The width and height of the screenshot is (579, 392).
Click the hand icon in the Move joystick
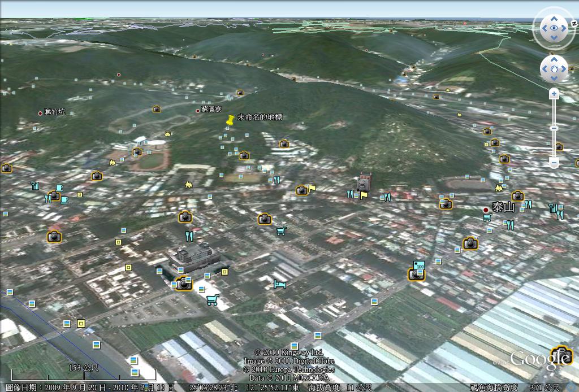(554, 69)
